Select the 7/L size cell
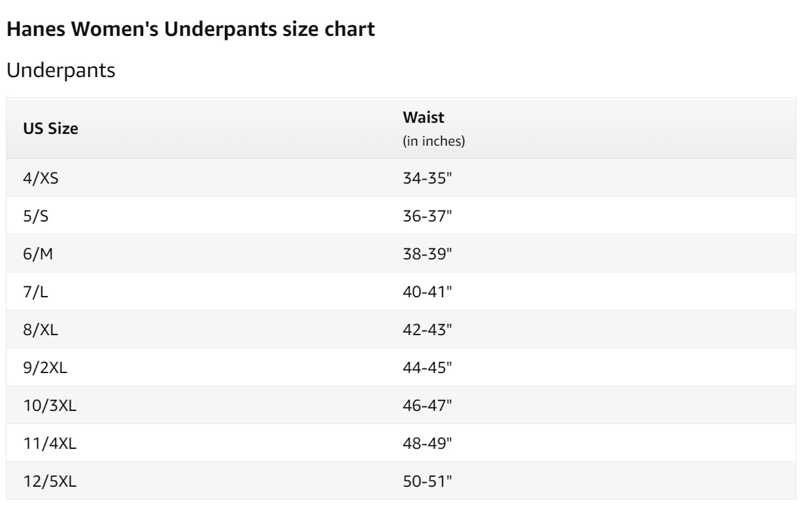This screenshot has width=812, height=524. (36, 291)
